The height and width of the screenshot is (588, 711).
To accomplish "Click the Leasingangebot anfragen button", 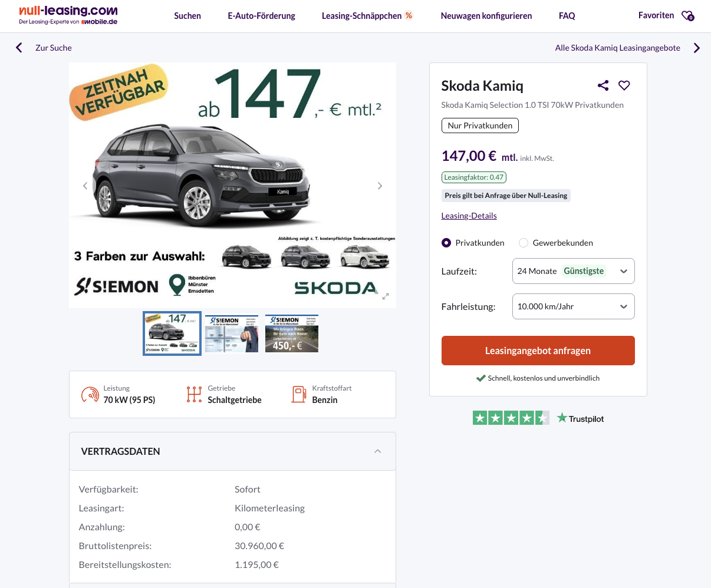I will coord(538,351).
